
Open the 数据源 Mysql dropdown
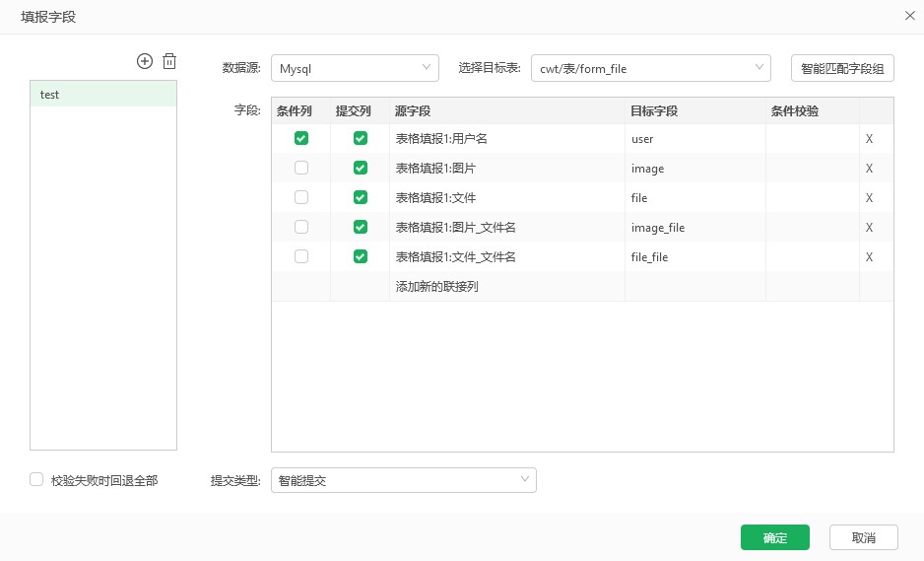coord(355,68)
